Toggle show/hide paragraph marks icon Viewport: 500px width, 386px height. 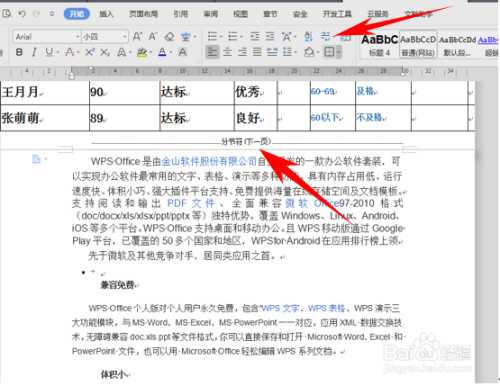tap(325, 36)
